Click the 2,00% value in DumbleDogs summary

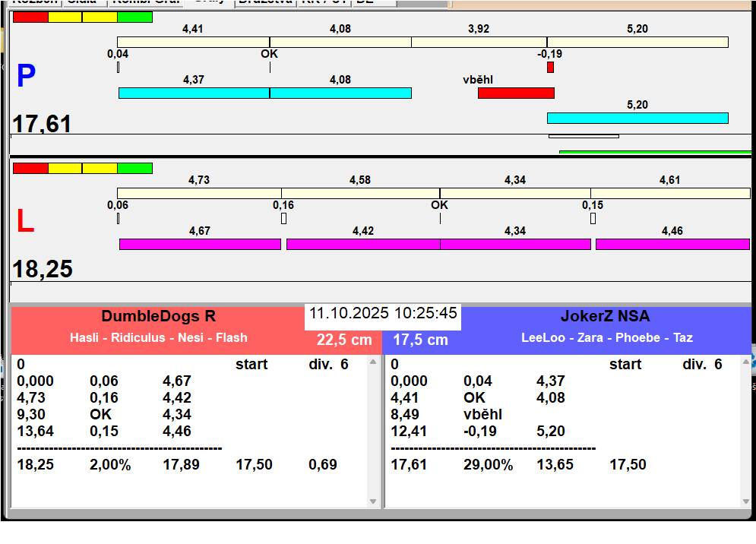110,465
